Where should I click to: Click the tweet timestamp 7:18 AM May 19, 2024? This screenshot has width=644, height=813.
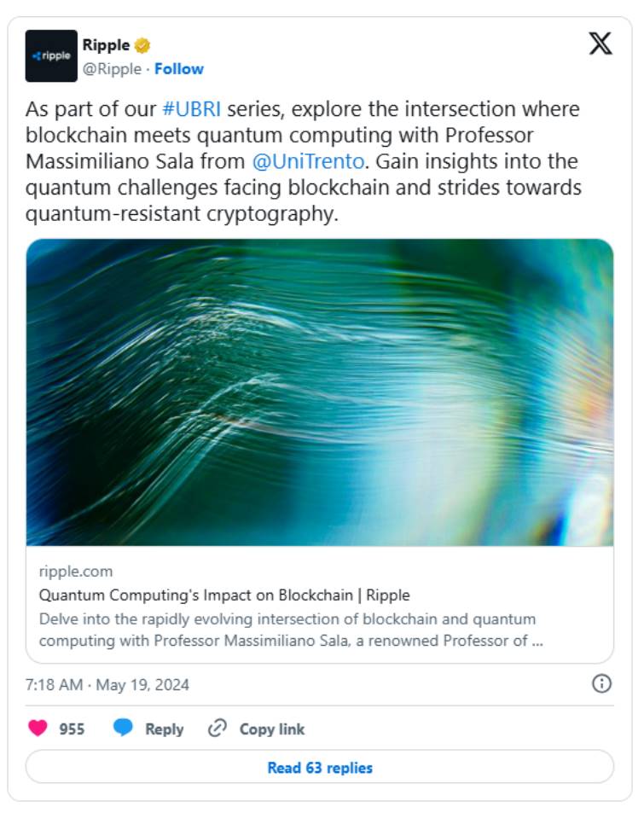click(107, 684)
